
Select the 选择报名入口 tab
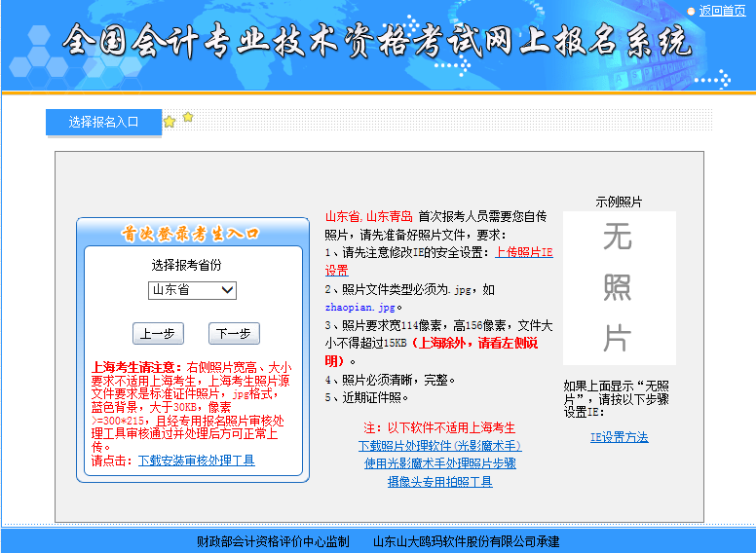coord(103,122)
